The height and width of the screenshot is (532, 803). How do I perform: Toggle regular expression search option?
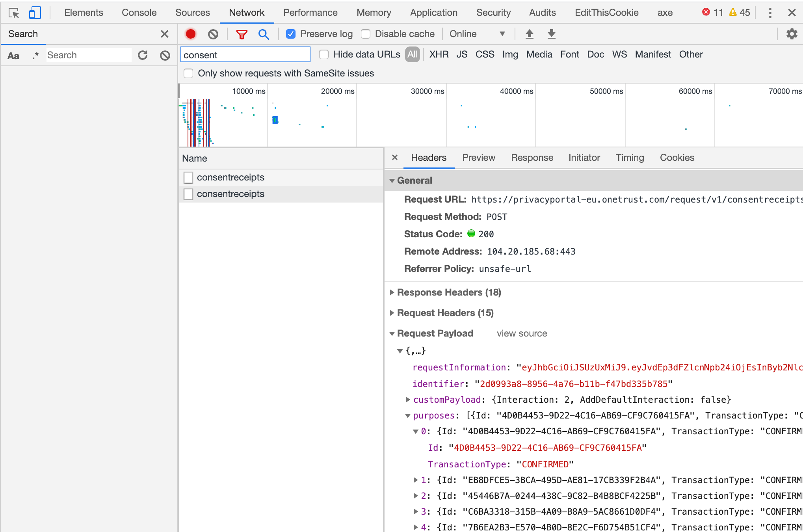coord(35,56)
